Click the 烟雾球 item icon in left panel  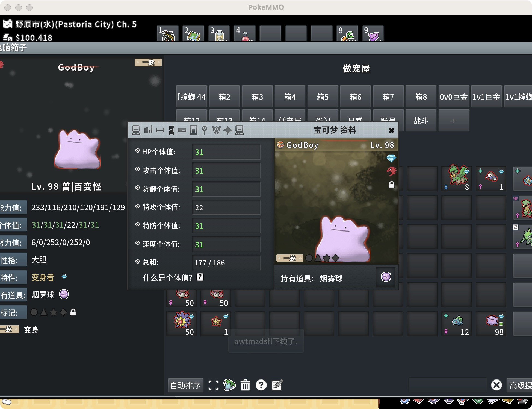point(64,294)
